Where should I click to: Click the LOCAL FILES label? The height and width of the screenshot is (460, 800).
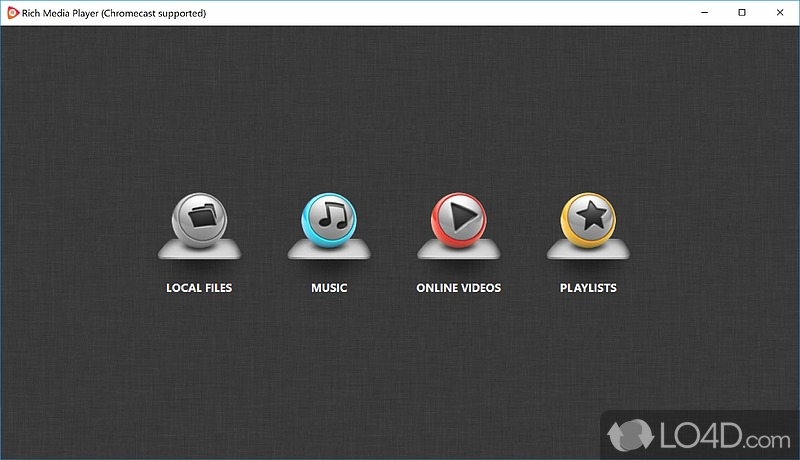(199, 288)
